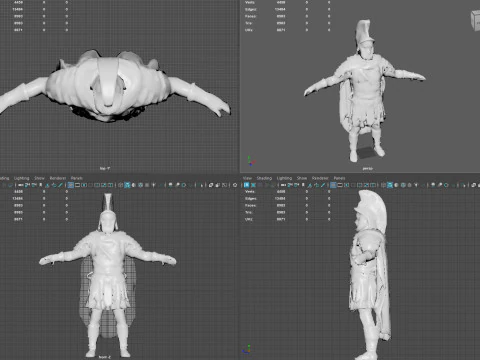The width and height of the screenshot is (480, 360).
Task: Toggle X-Ray Joints in front view panel
Action: point(224,185)
